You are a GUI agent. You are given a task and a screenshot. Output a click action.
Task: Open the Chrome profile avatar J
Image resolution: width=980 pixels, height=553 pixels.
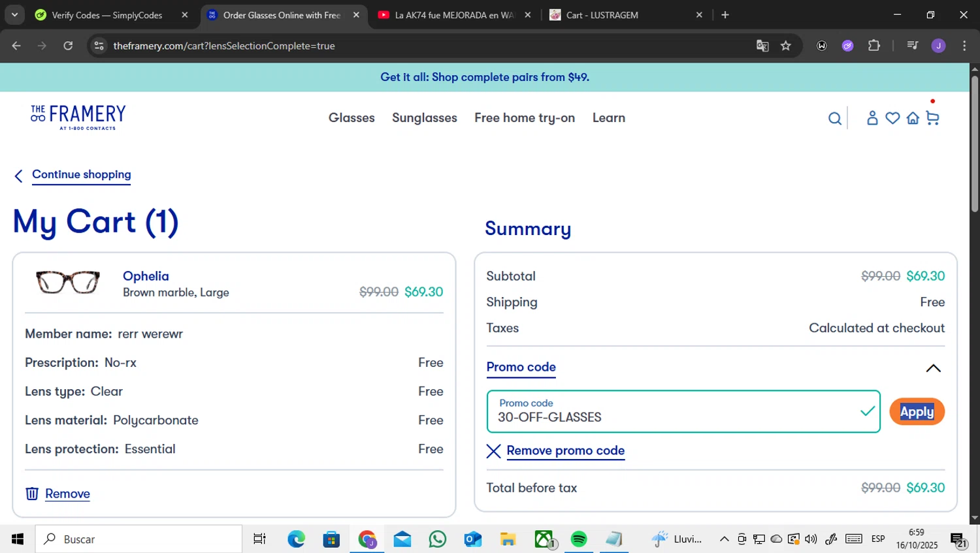[x=938, y=46]
